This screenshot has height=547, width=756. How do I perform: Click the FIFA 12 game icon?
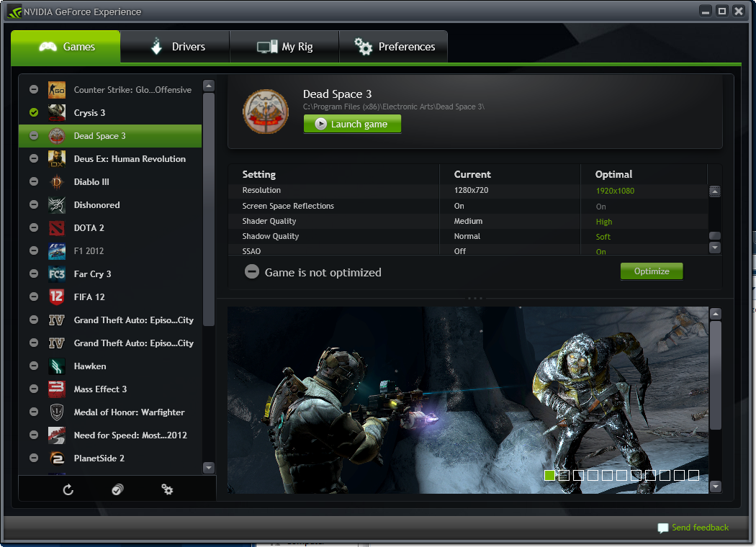click(x=57, y=297)
